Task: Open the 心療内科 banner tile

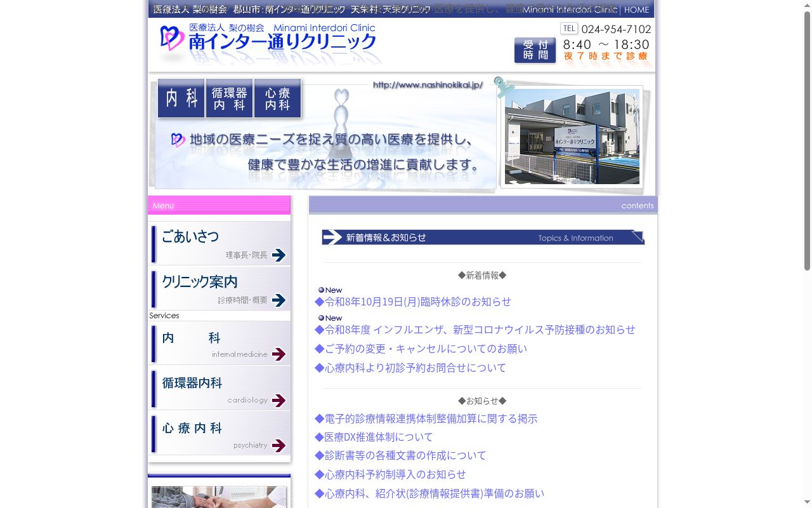Action: point(277,98)
